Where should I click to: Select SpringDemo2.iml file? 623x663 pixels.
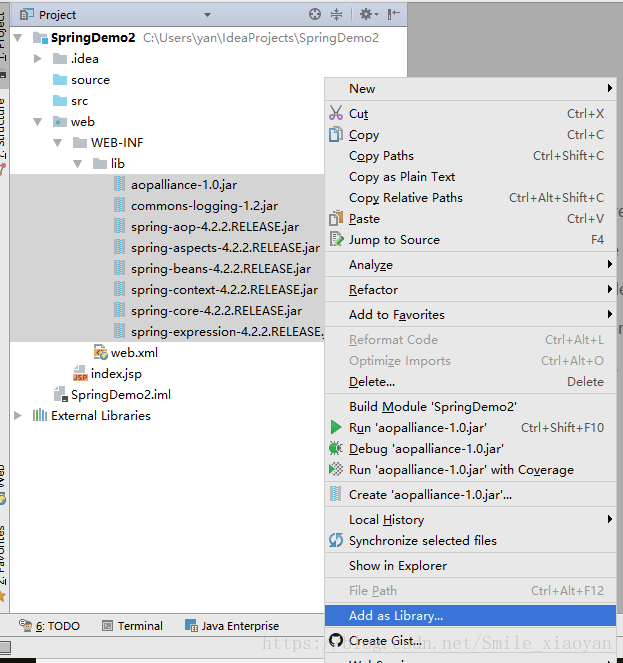pyautogui.click(x=112, y=395)
